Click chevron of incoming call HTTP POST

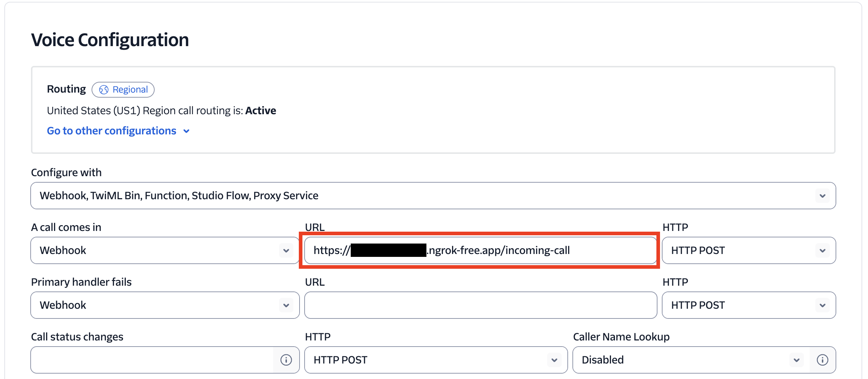pyautogui.click(x=822, y=251)
